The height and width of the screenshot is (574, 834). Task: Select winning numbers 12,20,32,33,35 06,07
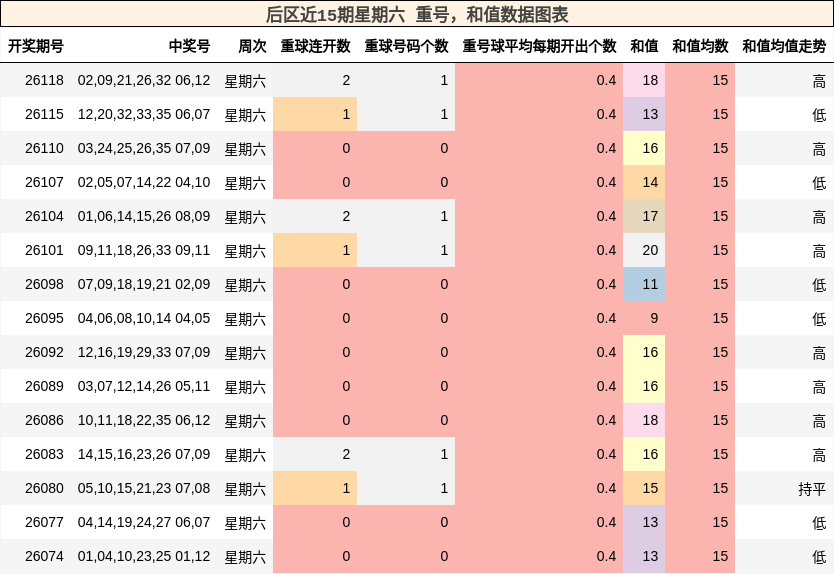[144, 114]
